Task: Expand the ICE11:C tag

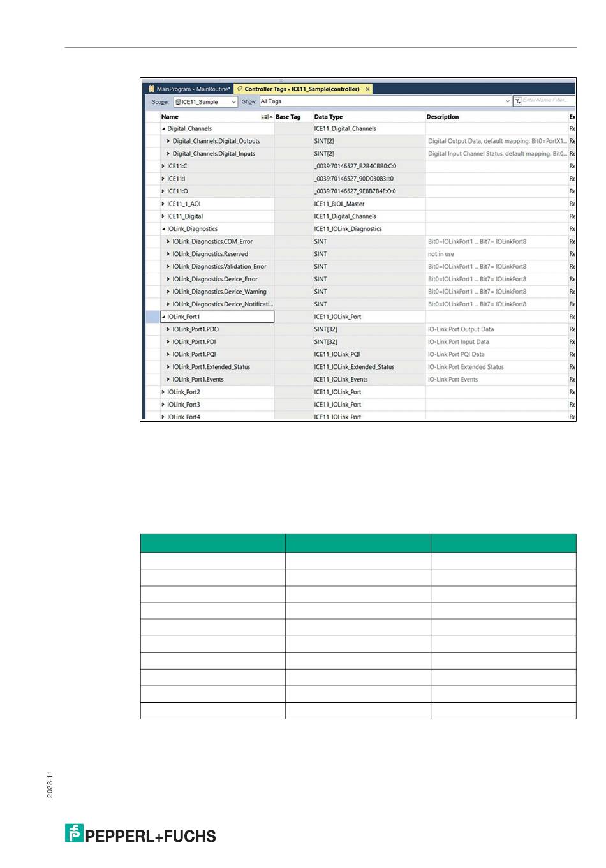Action: (163, 167)
